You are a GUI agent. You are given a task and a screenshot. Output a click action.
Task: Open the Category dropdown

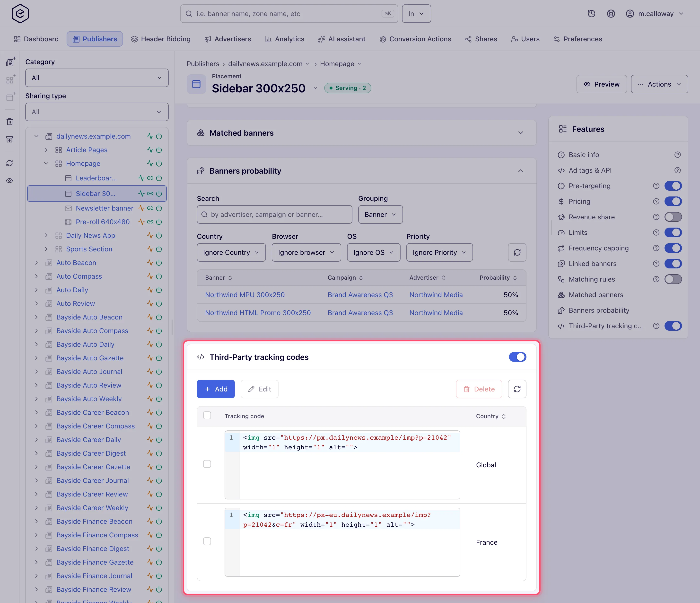[x=97, y=78]
